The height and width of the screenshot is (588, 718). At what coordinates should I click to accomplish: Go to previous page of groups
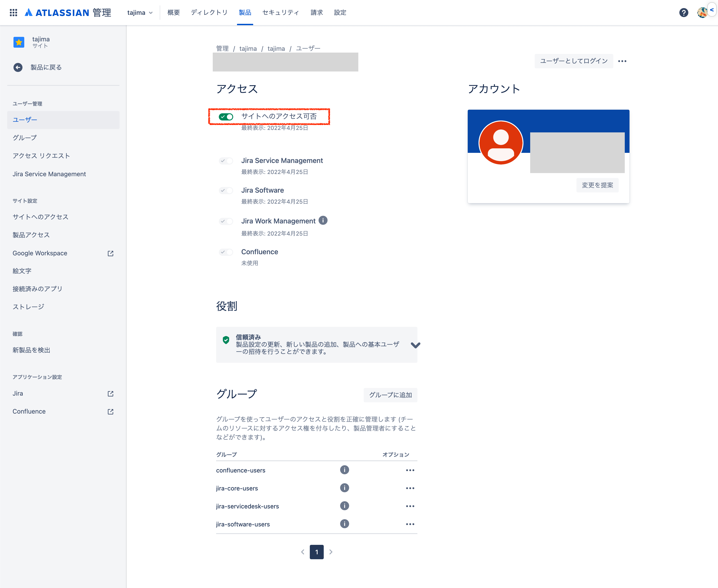pyautogui.click(x=303, y=552)
